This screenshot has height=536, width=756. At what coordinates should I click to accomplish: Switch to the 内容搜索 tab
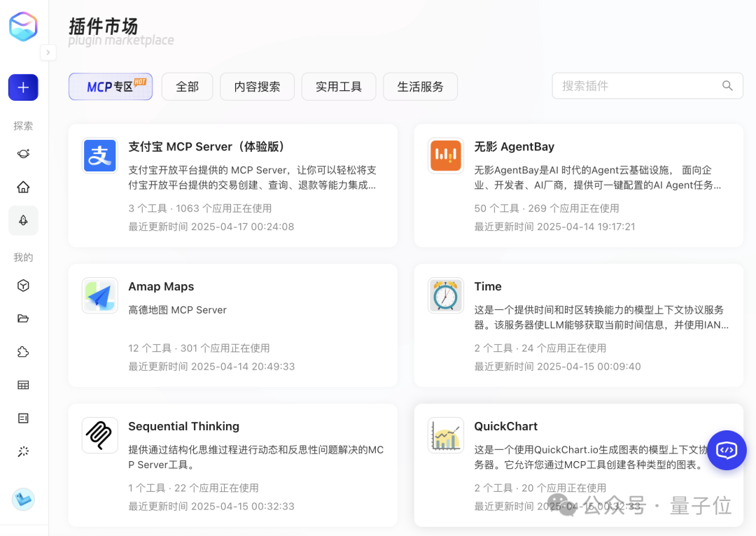coord(257,87)
